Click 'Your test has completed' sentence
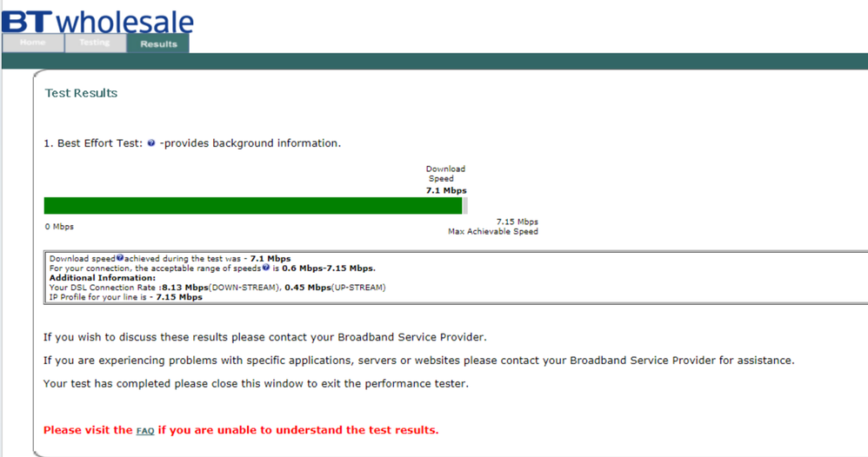Viewport: 868px width, 457px height. coord(256,383)
